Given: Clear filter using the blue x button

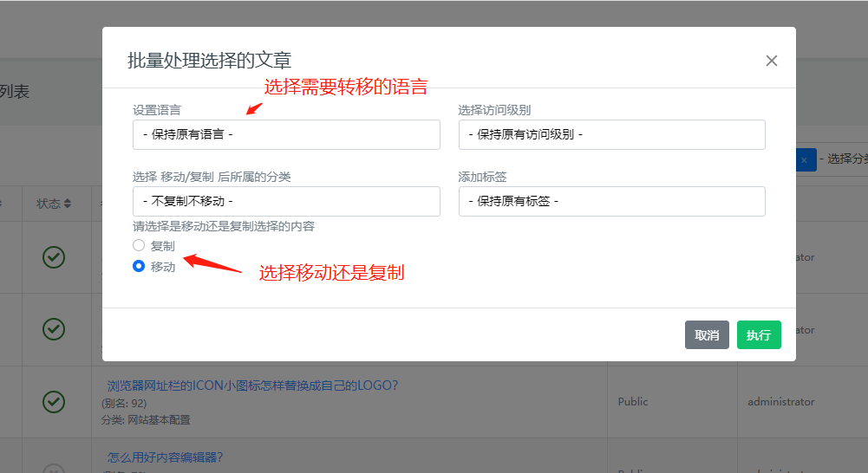Looking at the screenshot, I should coord(805,159).
